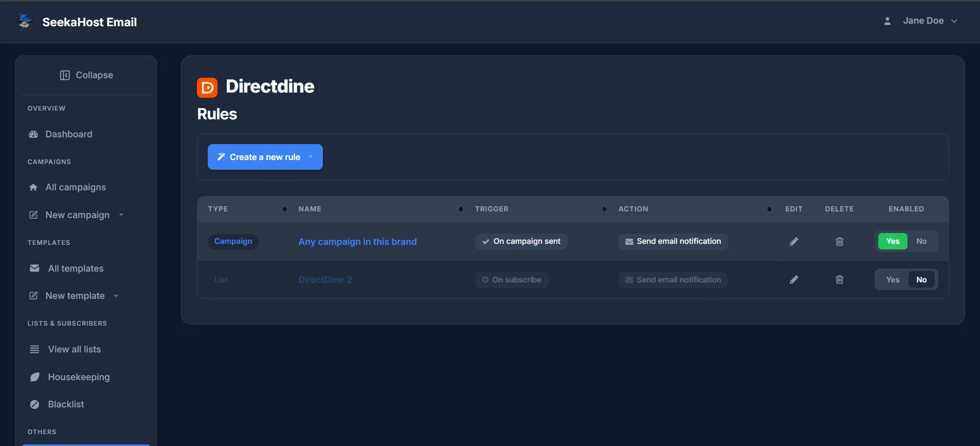Screen dimensions: 980x446
Task: Click the All templates envelope icon
Action: pyautogui.click(x=34, y=268)
